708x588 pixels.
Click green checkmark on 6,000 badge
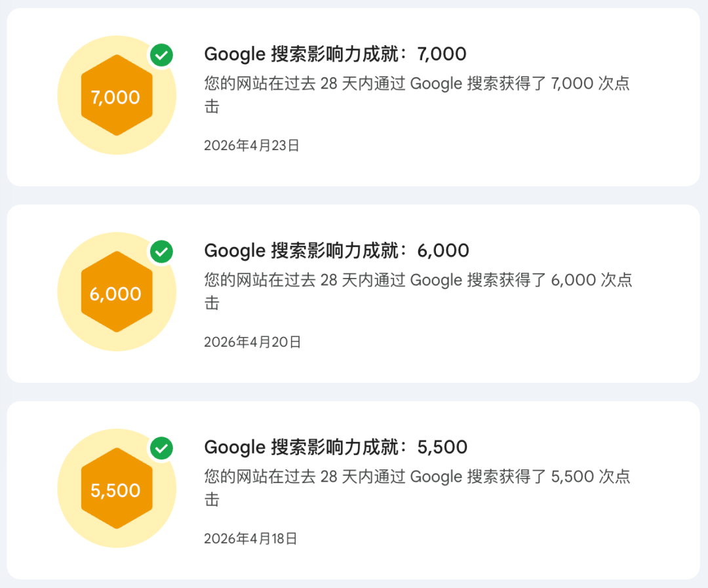161,252
